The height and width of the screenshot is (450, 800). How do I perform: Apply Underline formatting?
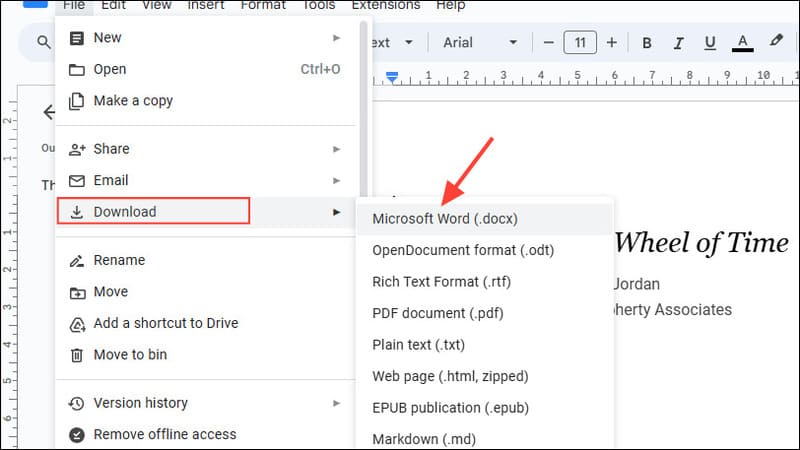710,43
